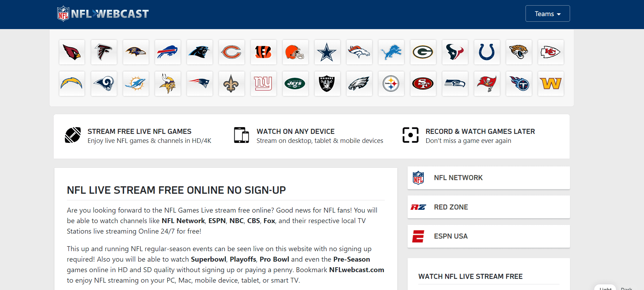Click the New York Jets logo
644x290 pixels.
click(x=295, y=84)
